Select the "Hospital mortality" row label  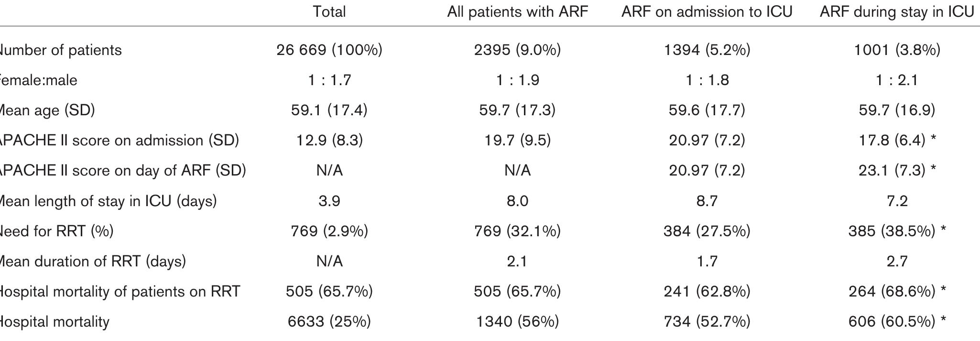(54, 321)
